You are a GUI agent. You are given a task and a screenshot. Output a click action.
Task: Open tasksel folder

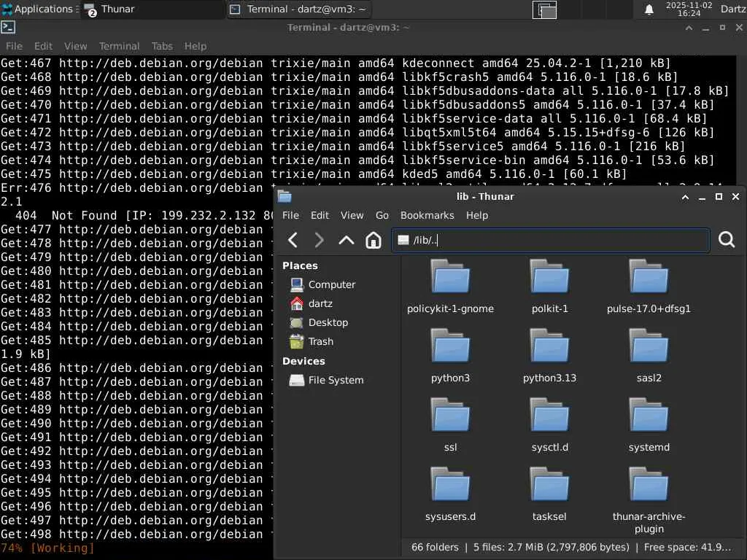(550, 494)
